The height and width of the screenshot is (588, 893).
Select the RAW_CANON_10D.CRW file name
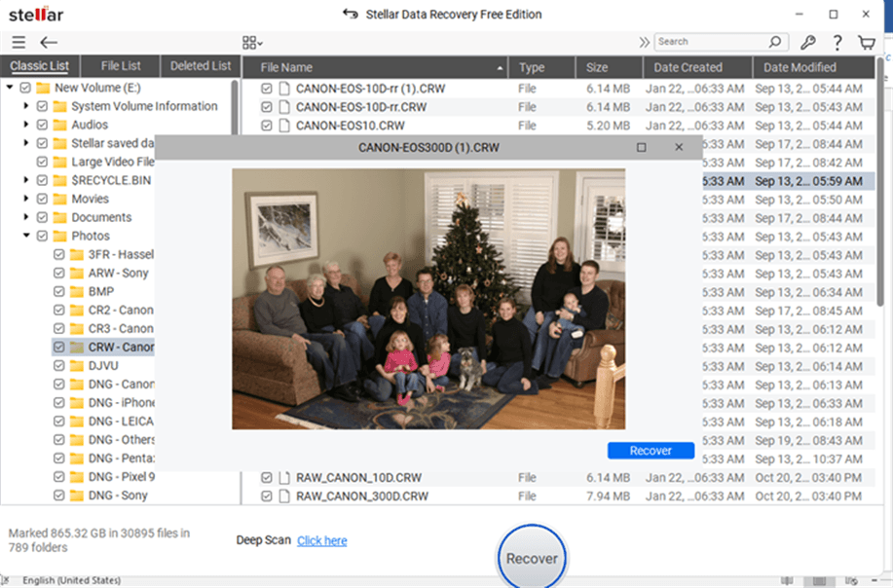point(358,478)
